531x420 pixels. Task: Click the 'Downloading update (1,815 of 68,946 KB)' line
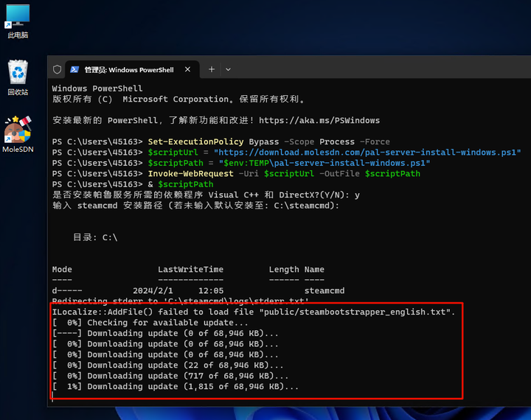(176, 386)
